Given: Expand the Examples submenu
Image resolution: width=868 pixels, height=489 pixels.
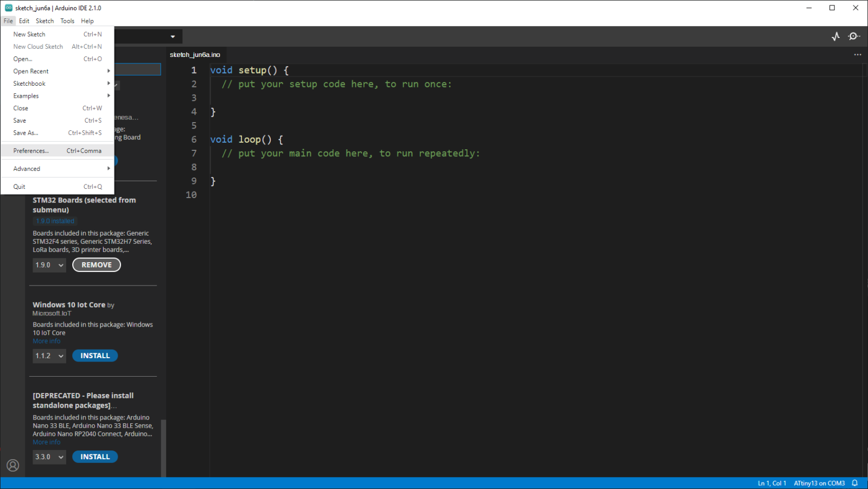Looking at the screenshot, I should (25, 96).
